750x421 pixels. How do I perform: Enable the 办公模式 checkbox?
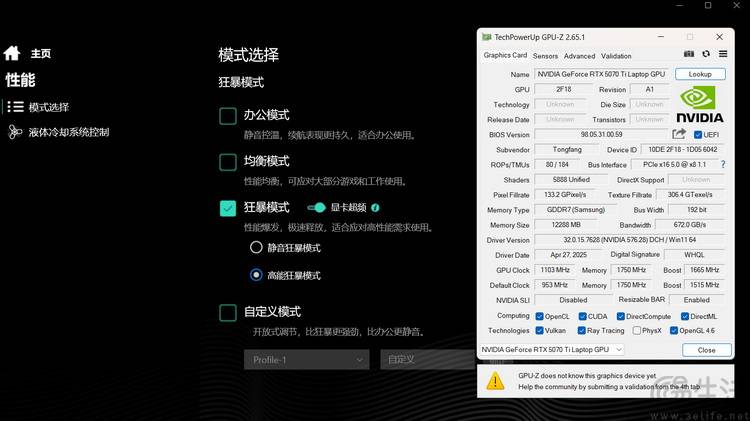coord(228,116)
